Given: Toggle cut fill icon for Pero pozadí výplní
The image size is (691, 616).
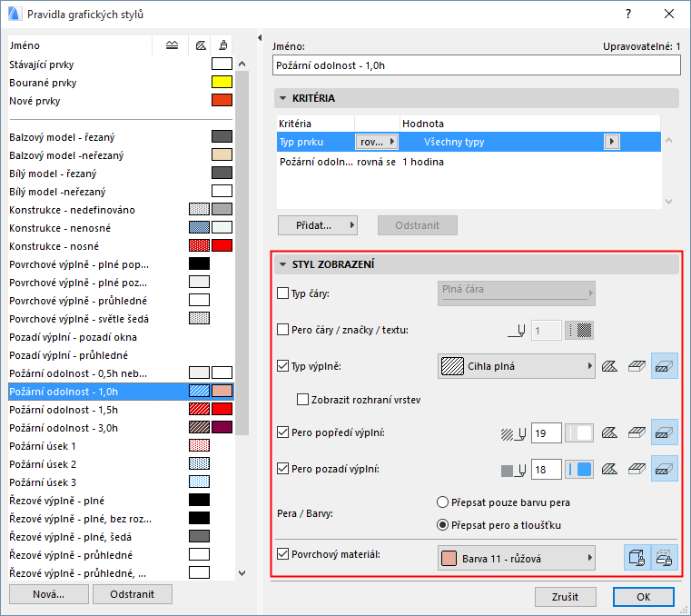Looking at the screenshot, I should pos(664,469).
